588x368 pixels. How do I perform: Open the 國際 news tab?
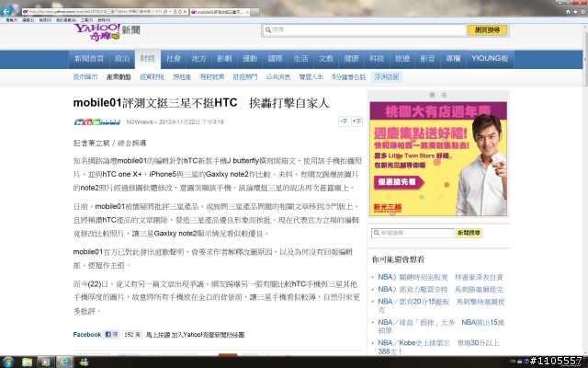[276, 59]
